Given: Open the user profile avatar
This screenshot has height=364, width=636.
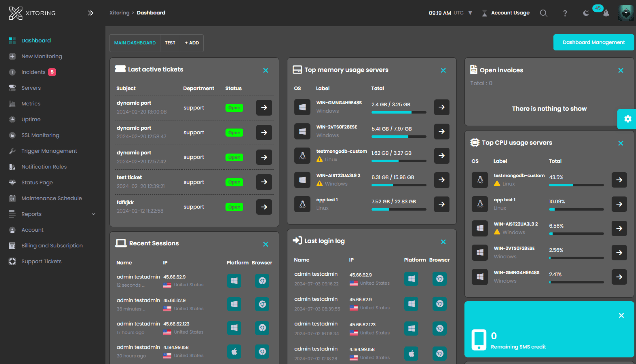Looking at the screenshot, I should click(x=626, y=13).
